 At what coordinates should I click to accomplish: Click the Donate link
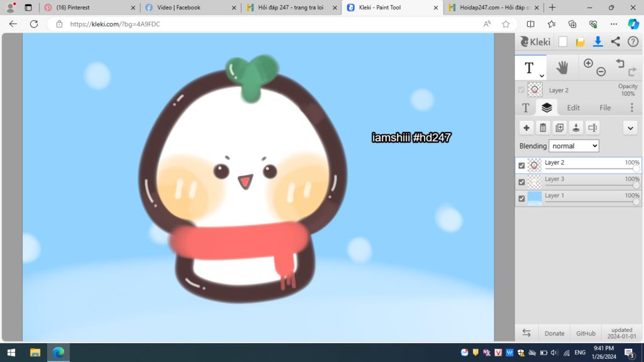click(554, 333)
